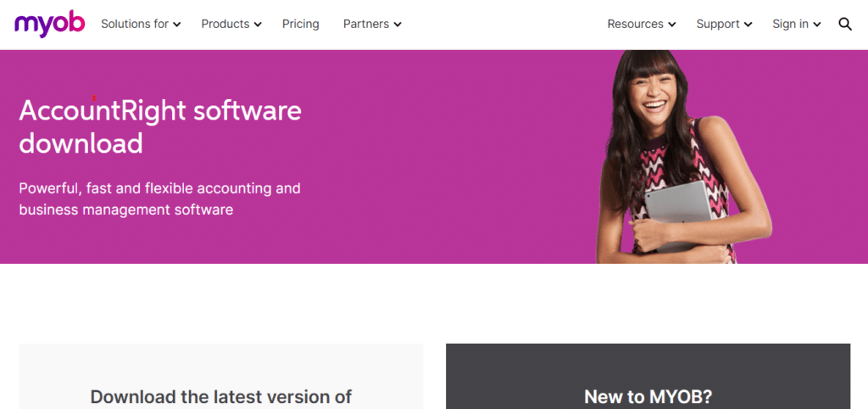868x409 pixels.
Task: Select Sign in from the header
Action: pos(790,24)
